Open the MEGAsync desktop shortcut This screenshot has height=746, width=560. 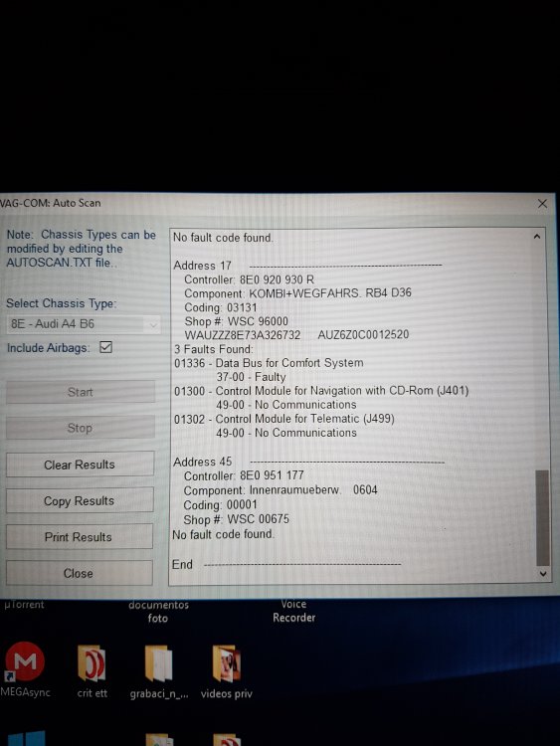coord(25,662)
